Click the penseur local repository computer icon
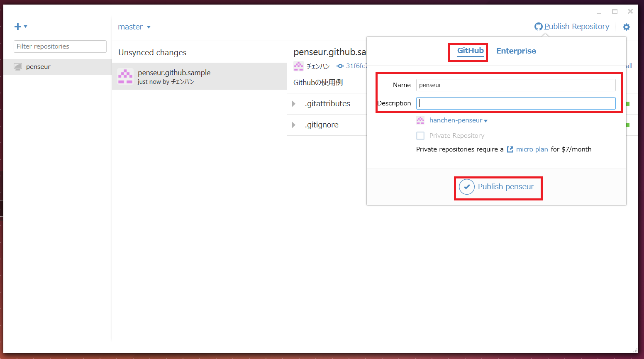The height and width of the screenshot is (359, 644). [18, 67]
